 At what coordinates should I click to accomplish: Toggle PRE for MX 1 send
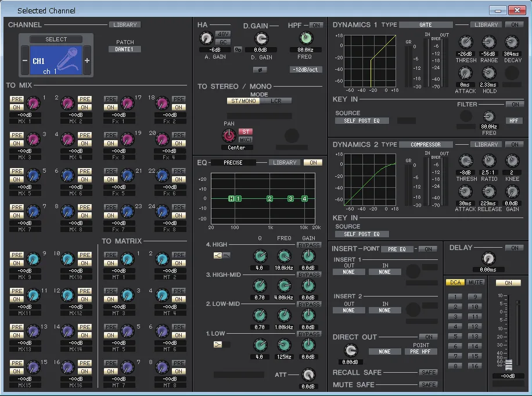tap(17, 99)
